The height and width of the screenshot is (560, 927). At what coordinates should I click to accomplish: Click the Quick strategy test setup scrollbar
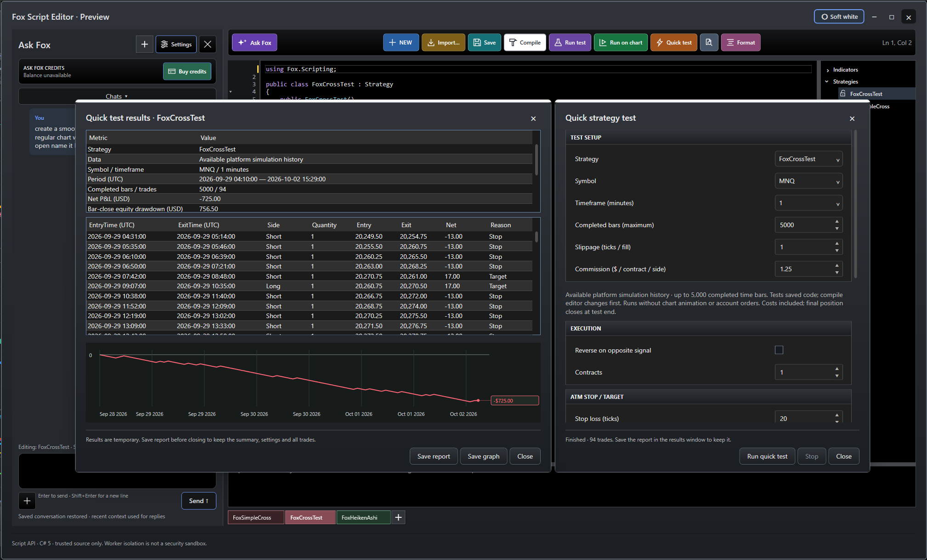pyautogui.click(x=855, y=204)
